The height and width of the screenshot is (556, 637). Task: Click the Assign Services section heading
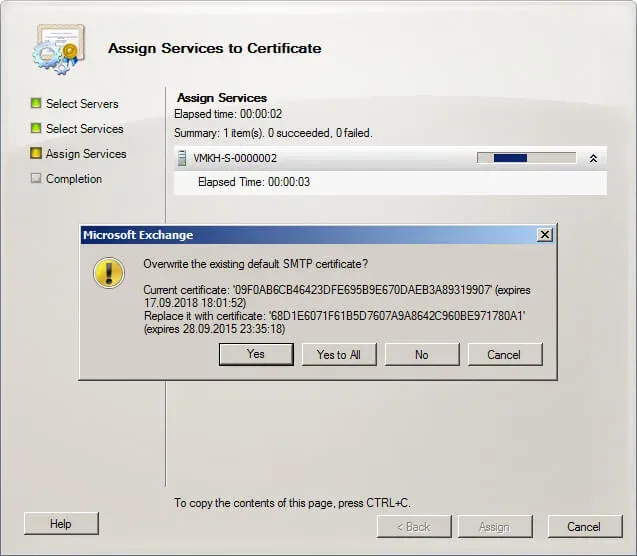point(222,98)
